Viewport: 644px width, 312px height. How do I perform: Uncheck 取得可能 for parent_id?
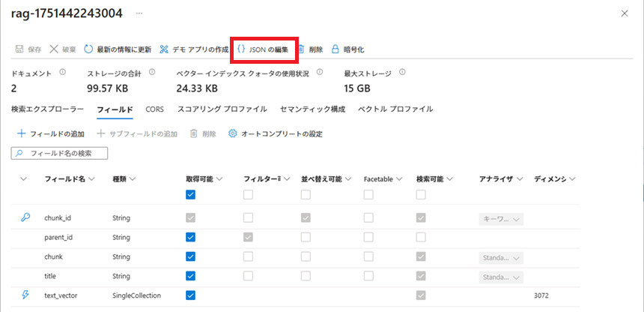click(x=190, y=237)
